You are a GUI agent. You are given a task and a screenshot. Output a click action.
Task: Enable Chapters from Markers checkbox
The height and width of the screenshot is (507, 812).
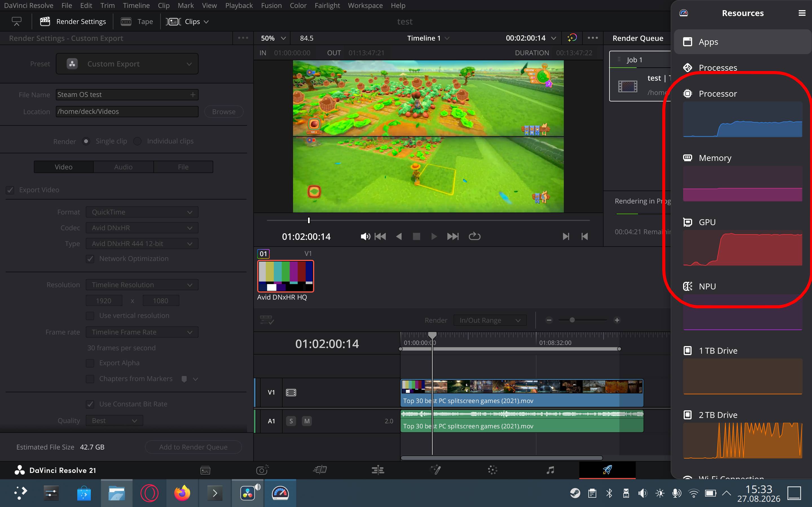pyautogui.click(x=90, y=378)
